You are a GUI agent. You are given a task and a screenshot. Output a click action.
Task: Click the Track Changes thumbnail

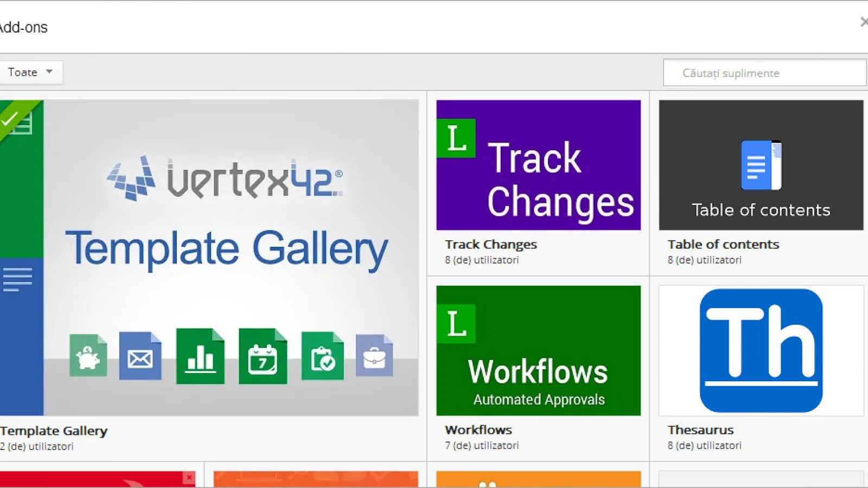(538, 165)
